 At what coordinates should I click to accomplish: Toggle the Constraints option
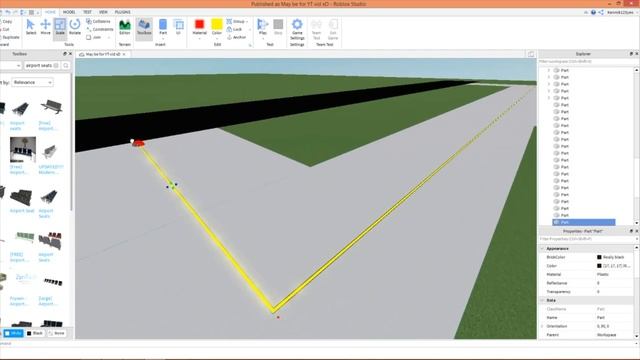tap(100, 29)
